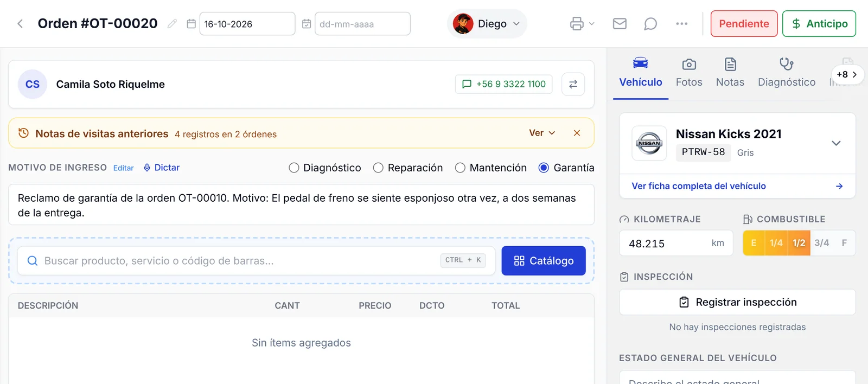Click the Anticipo button

[819, 24]
